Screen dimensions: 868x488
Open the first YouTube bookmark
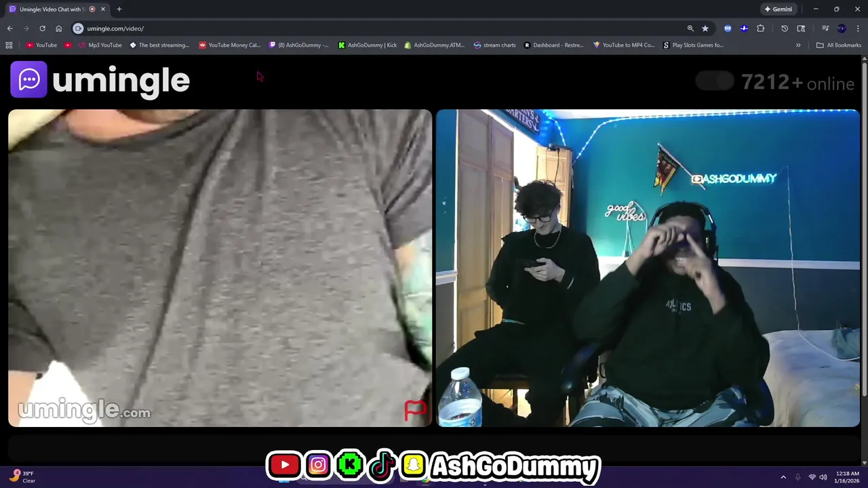click(41, 45)
